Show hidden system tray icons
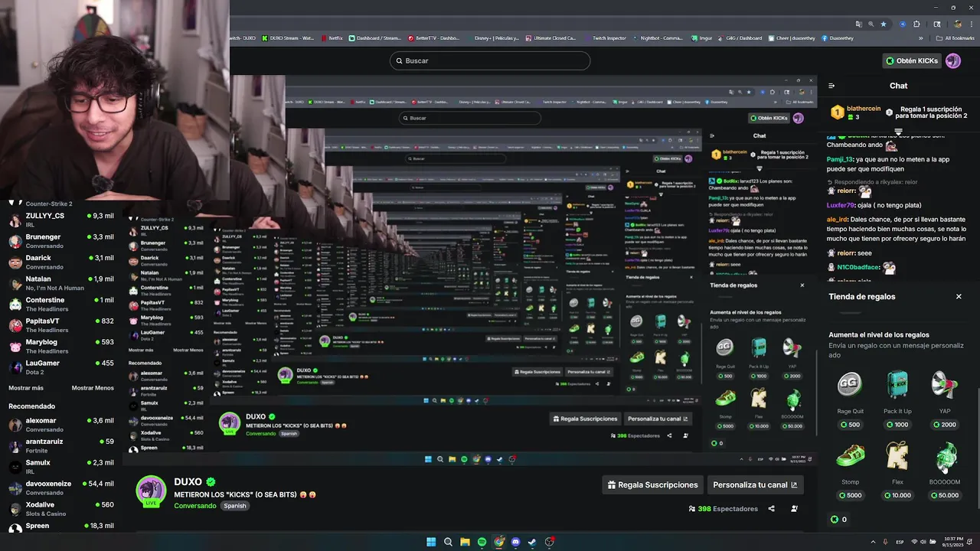The height and width of the screenshot is (551, 980). tap(871, 542)
